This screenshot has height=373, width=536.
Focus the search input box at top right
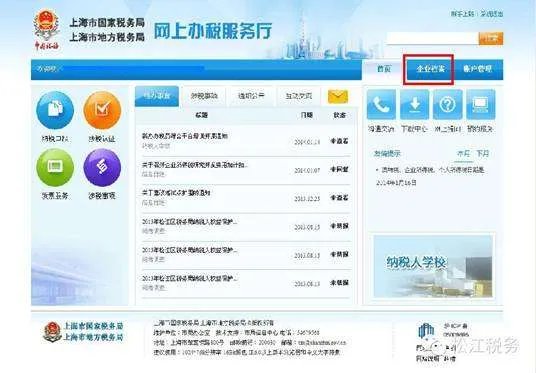click(x=432, y=39)
